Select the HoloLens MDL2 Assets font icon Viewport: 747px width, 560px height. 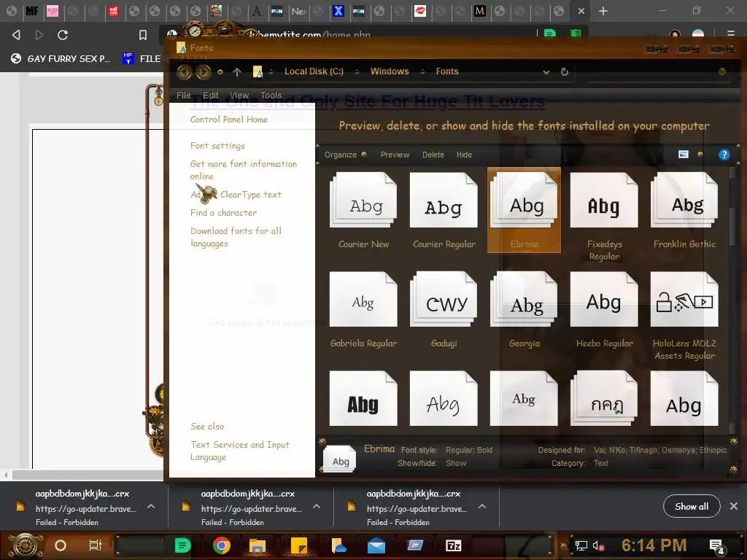pos(684,299)
